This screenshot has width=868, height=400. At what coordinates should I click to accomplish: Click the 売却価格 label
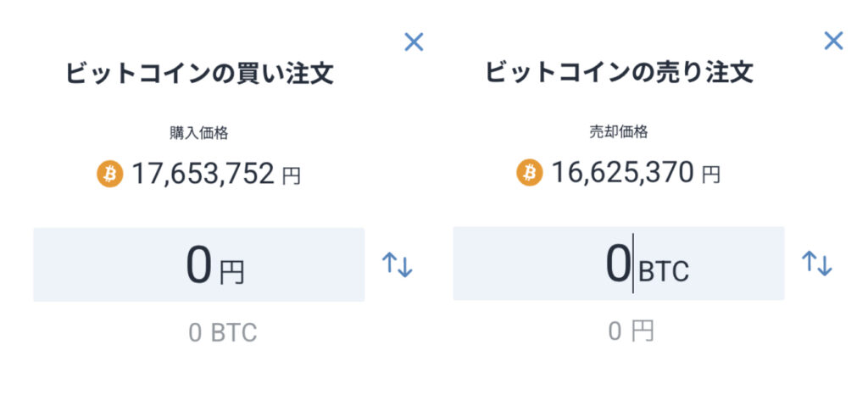tap(619, 132)
